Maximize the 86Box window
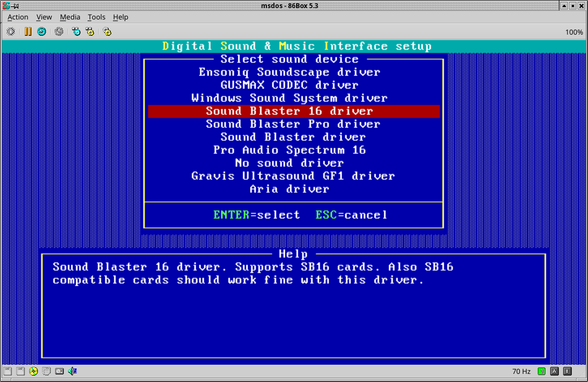 click(x=573, y=5)
